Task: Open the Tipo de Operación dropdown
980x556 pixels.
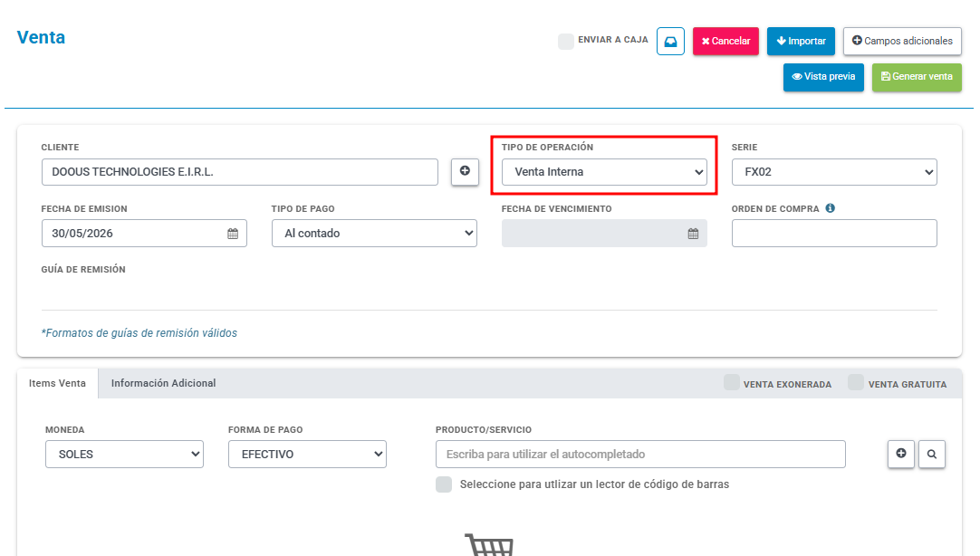Action: pyautogui.click(x=604, y=172)
